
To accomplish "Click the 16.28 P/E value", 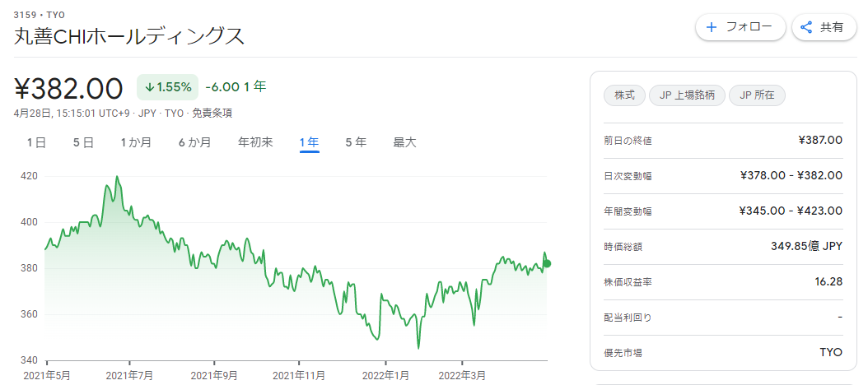I will 828,282.
